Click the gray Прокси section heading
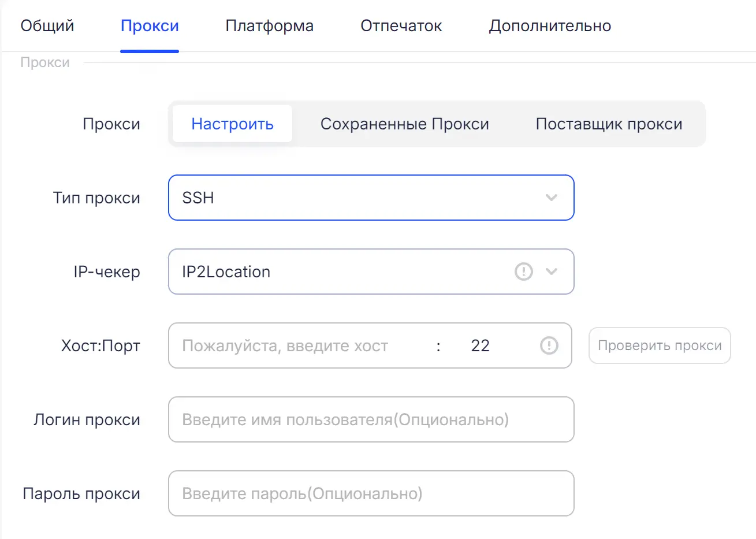The image size is (756, 539). (x=45, y=62)
